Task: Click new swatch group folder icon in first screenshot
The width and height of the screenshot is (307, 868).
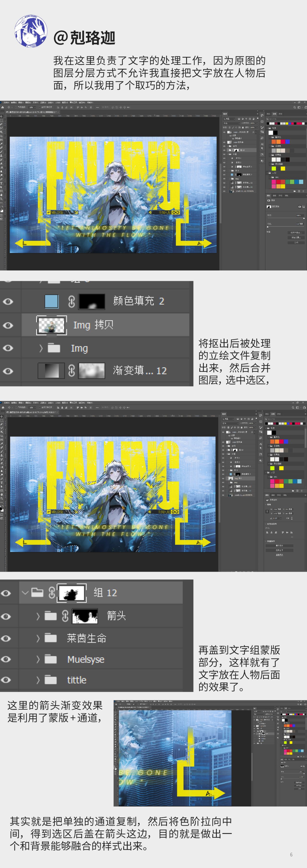Action: 294,191
